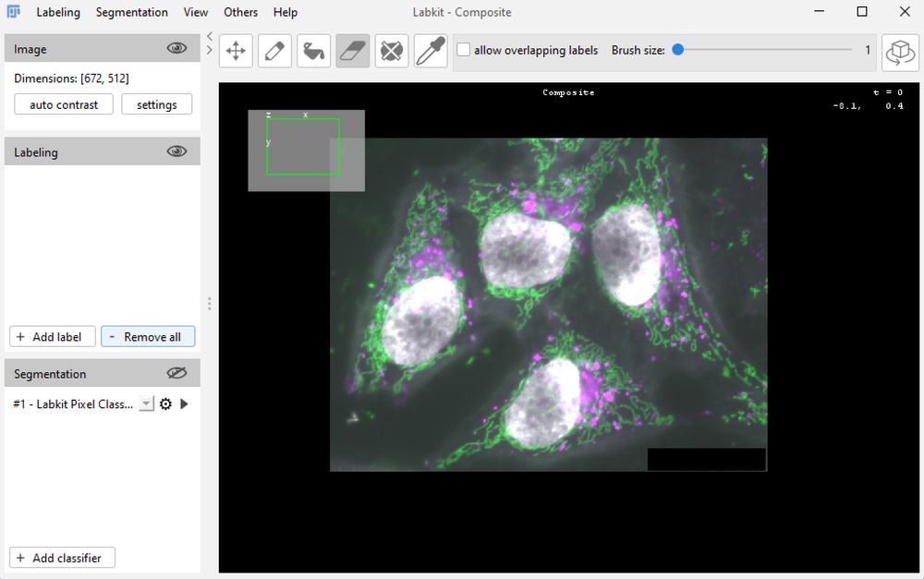This screenshot has height=579, width=924.
Task: Select the label picker eyedropper tool
Action: tap(431, 51)
